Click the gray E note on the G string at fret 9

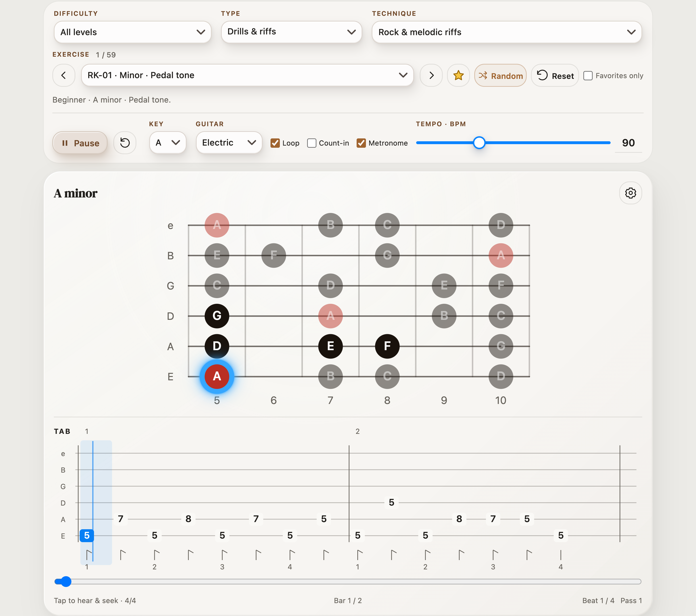point(444,286)
